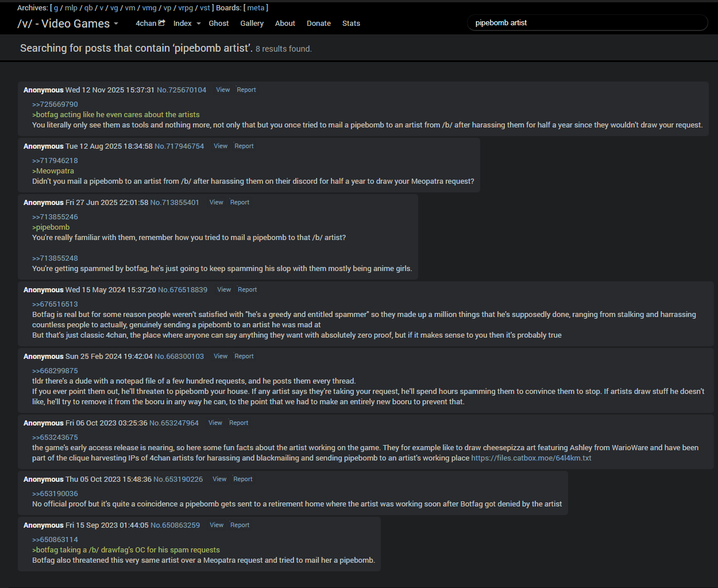
Task: View post No.676518839
Action: [x=224, y=289]
